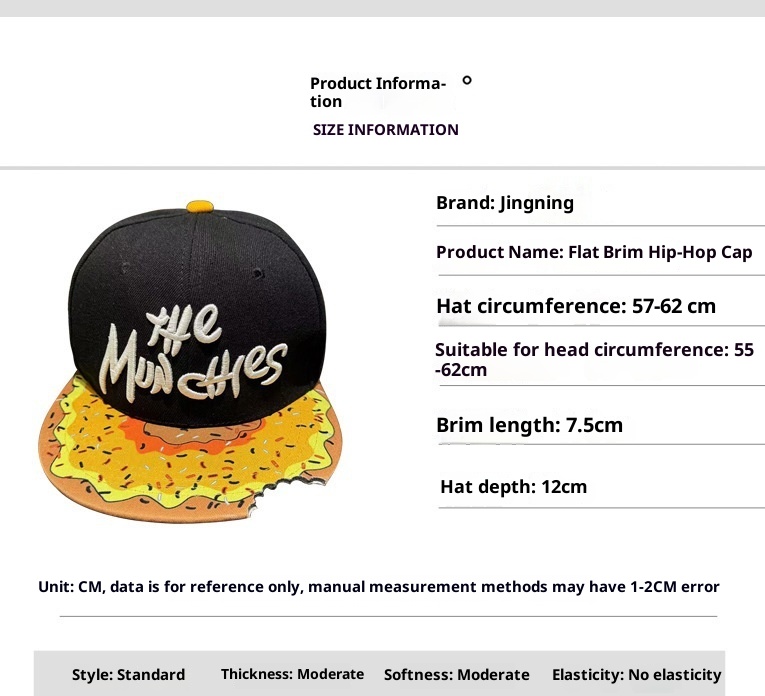Click the Style: Standard attribute

pos(128,674)
